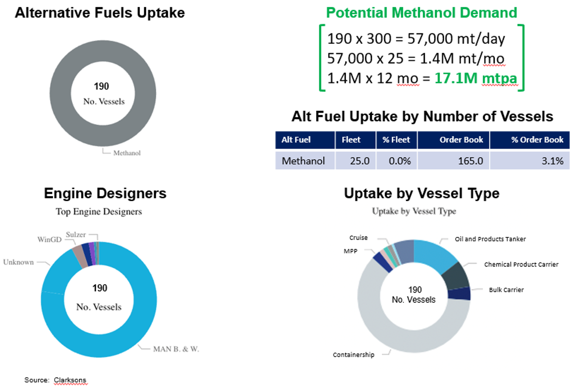577x392 pixels.
Task: Select the bold 'Engine Designers' heading
Action: 105,193
